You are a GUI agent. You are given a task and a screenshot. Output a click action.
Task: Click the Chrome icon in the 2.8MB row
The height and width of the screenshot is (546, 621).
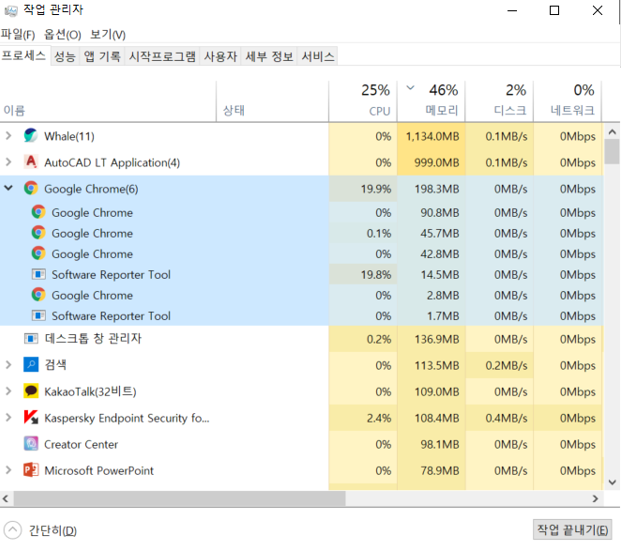38,295
